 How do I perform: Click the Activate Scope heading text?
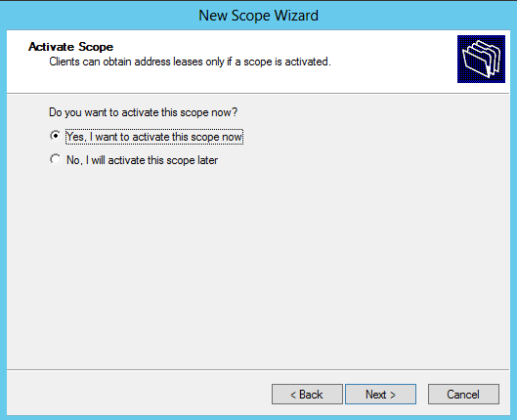click(71, 47)
